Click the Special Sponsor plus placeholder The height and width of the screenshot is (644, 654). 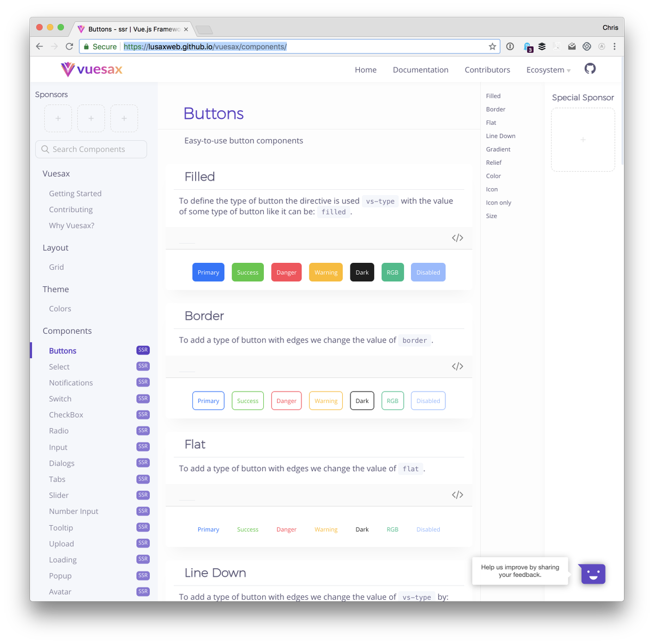[x=583, y=140]
